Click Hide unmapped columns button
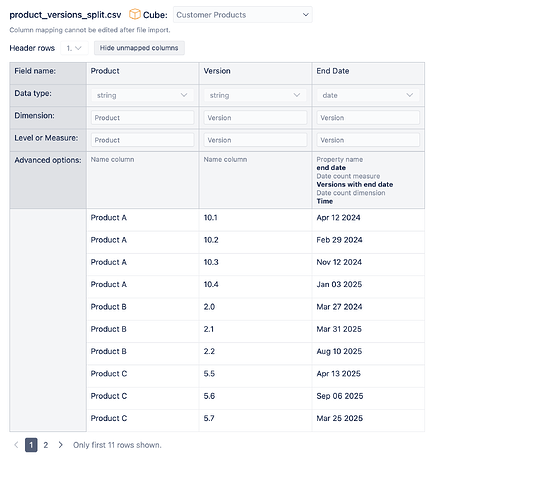The image size is (548, 499). (x=139, y=48)
